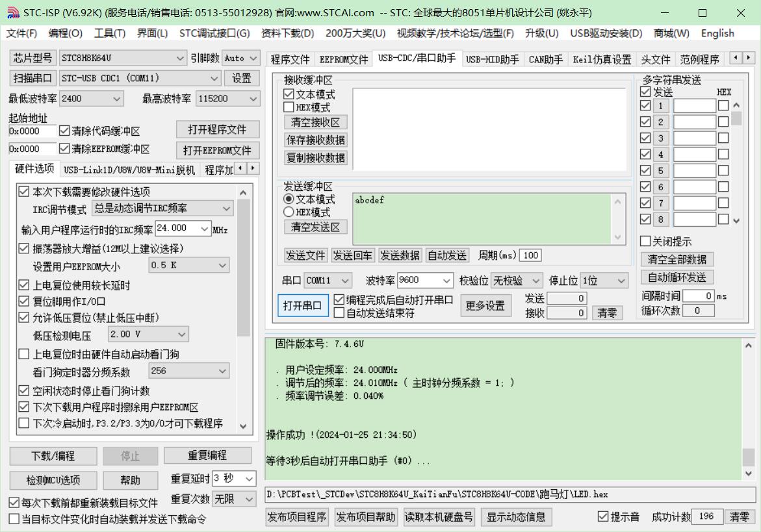Toggle HEX checkbox for string row 1
761x532 pixels.
[723, 105]
